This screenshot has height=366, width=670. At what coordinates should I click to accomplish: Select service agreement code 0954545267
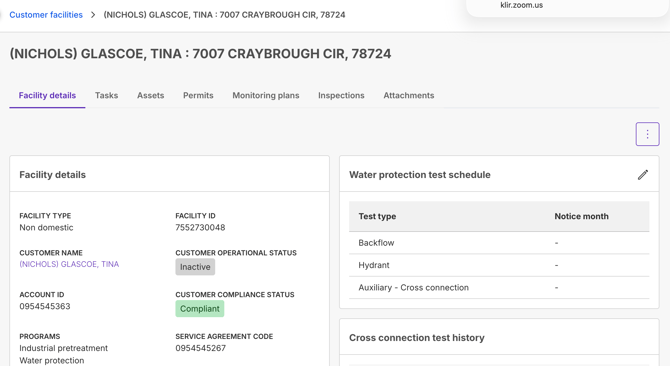200,348
